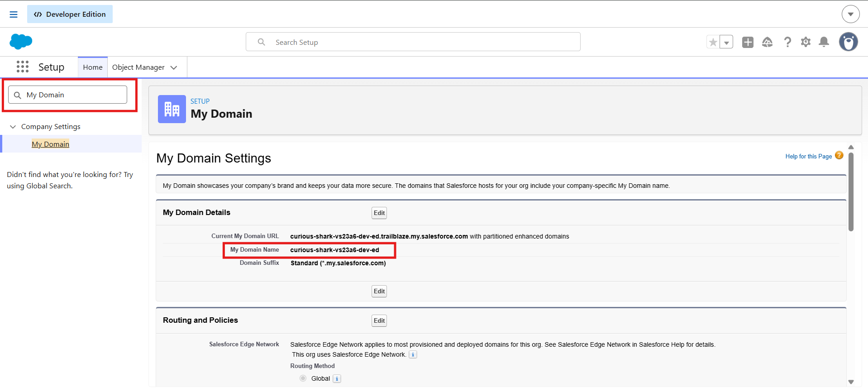This screenshot has height=392, width=868.
Task: Click the SETUP breadcrumb label
Action: (200, 101)
